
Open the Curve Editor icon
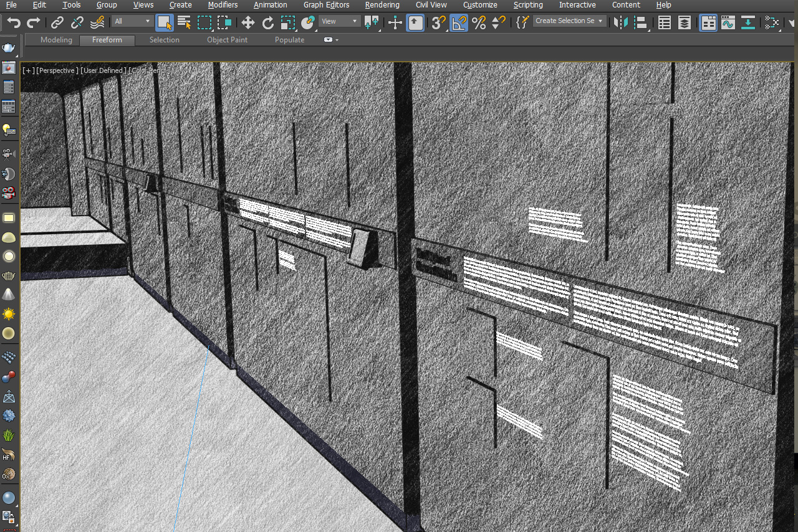pos(728,23)
